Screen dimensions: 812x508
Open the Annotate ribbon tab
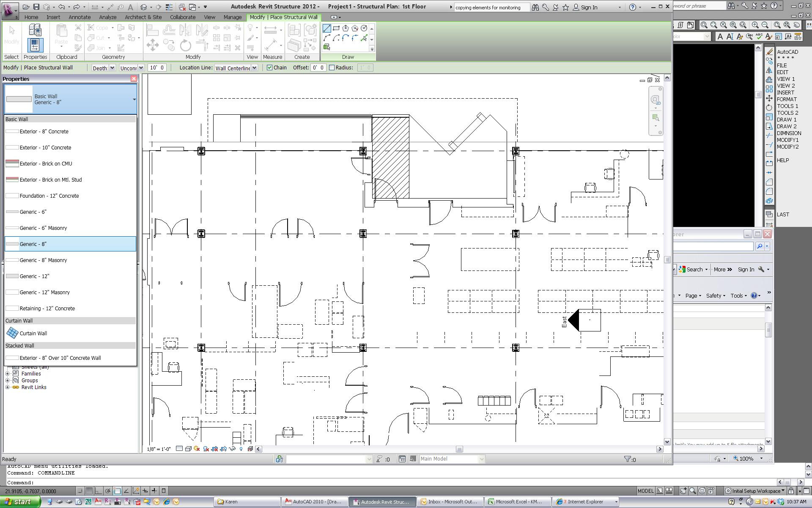coord(80,17)
